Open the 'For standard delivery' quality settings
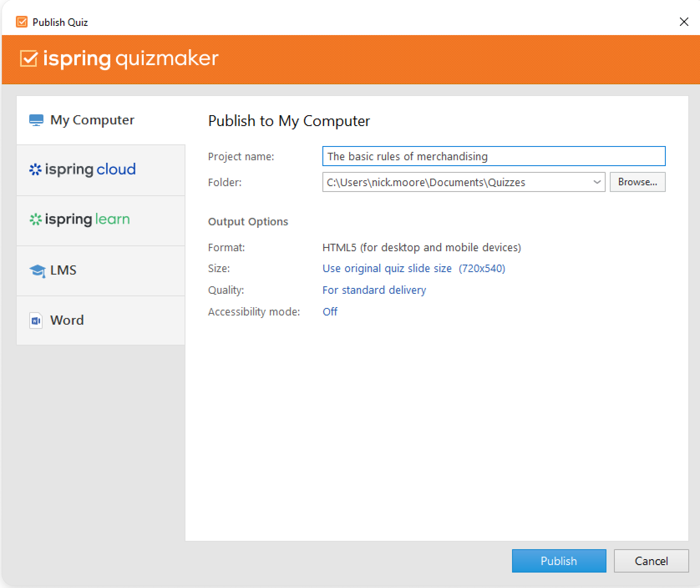Image resolution: width=700 pixels, height=588 pixels. click(374, 290)
